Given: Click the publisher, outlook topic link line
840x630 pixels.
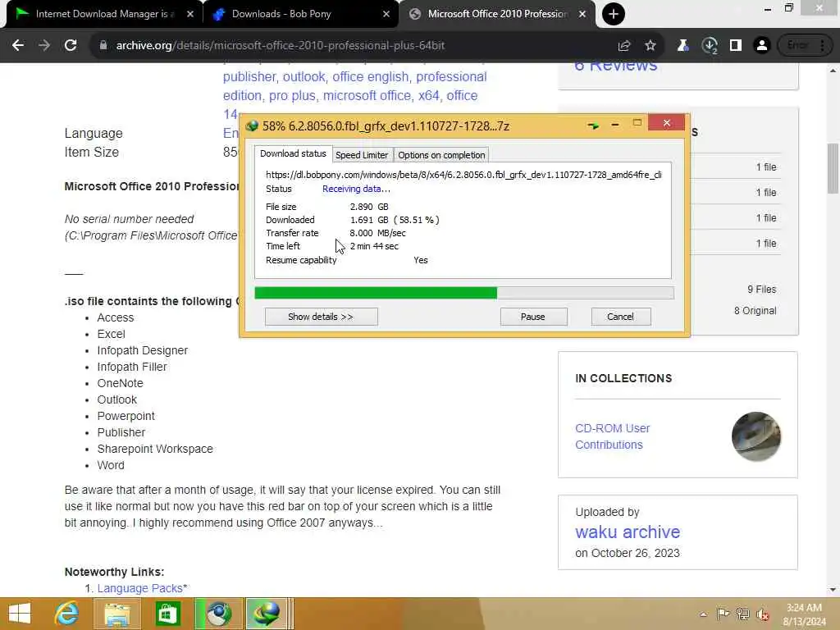Looking at the screenshot, I should (354, 76).
